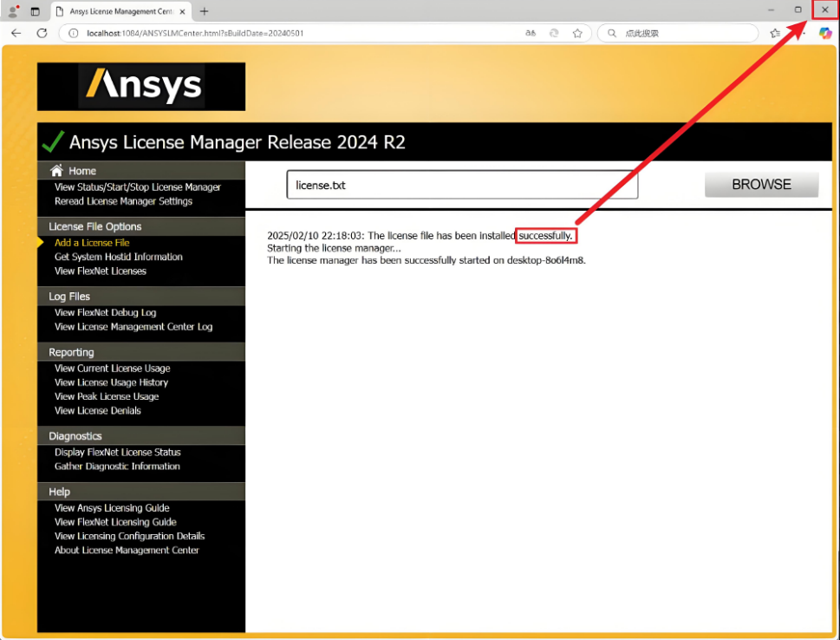
Task: Select Add a License File
Action: [x=92, y=243]
